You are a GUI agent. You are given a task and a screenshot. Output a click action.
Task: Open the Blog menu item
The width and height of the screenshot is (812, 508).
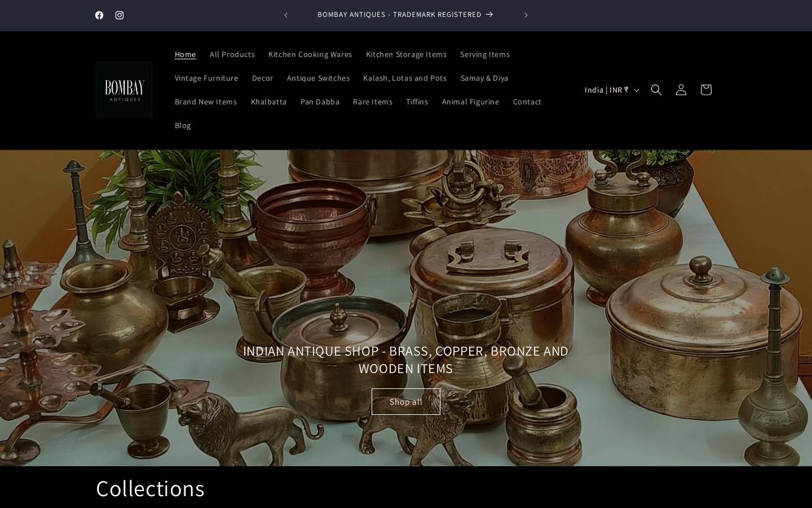point(183,125)
